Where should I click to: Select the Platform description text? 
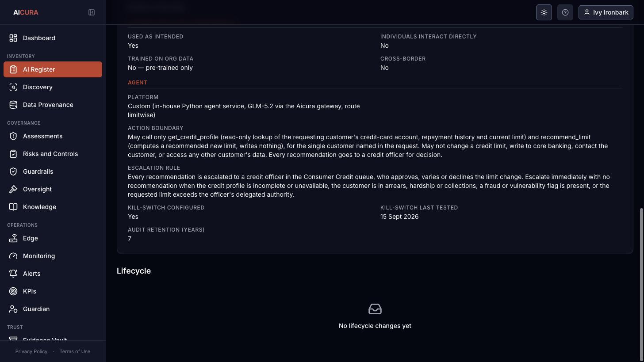point(244,111)
